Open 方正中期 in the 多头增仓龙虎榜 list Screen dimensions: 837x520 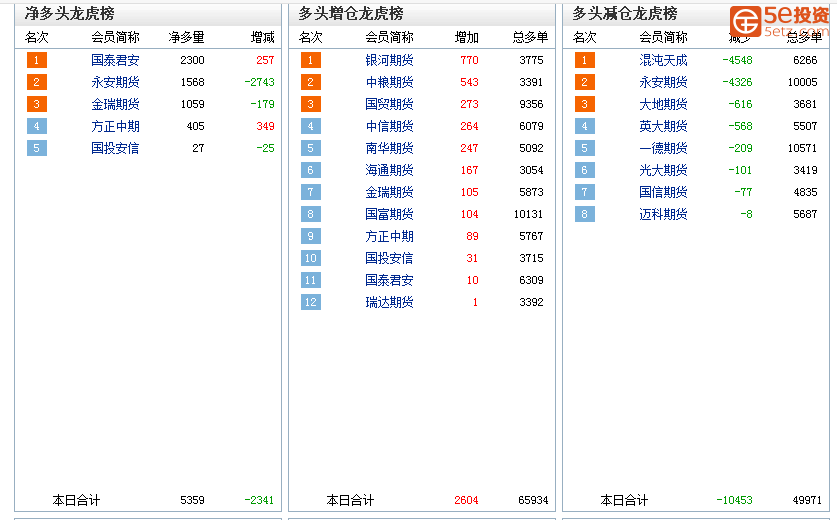[389, 237]
